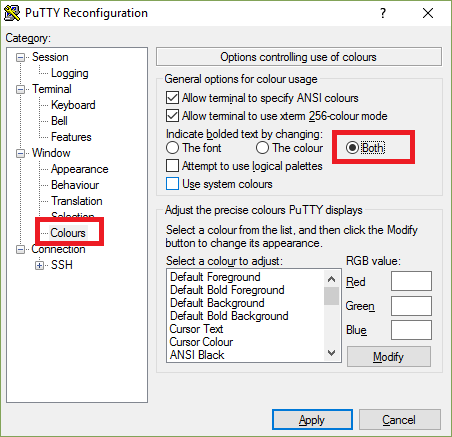452x437 pixels.
Task: Click the colour list scroll-down arrow
Action: coord(331,352)
